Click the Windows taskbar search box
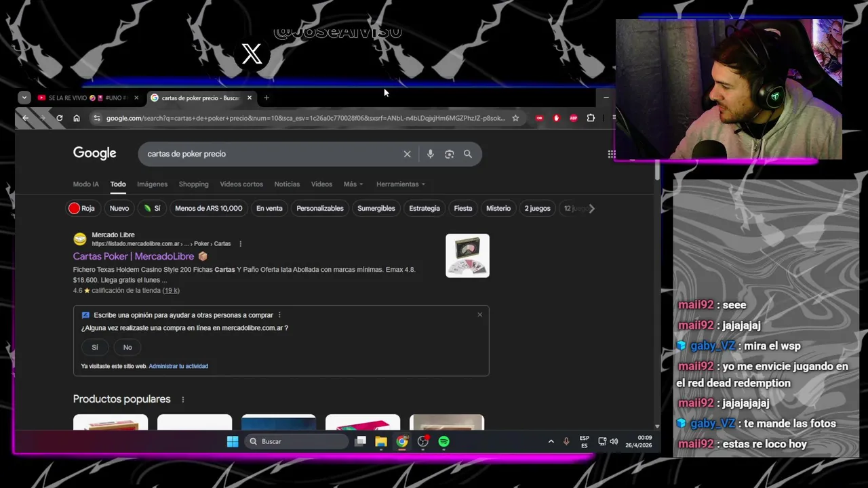The image size is (868, 488). point(296,441)
